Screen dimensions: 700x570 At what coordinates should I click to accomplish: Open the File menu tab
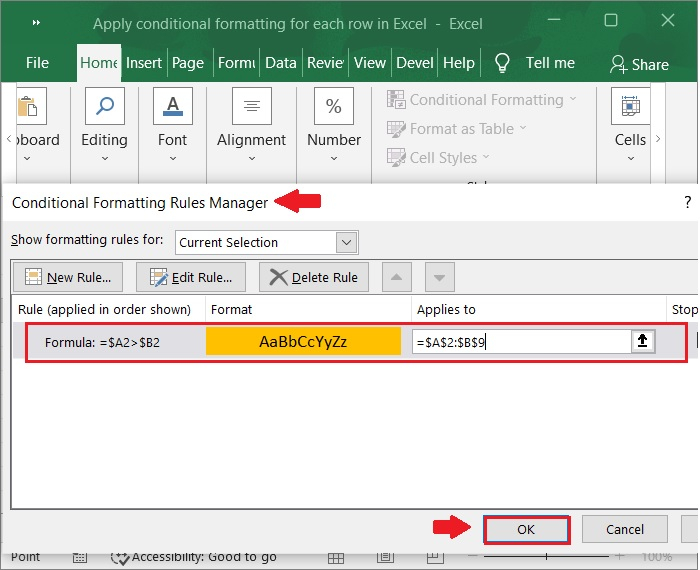pos(37,63)
